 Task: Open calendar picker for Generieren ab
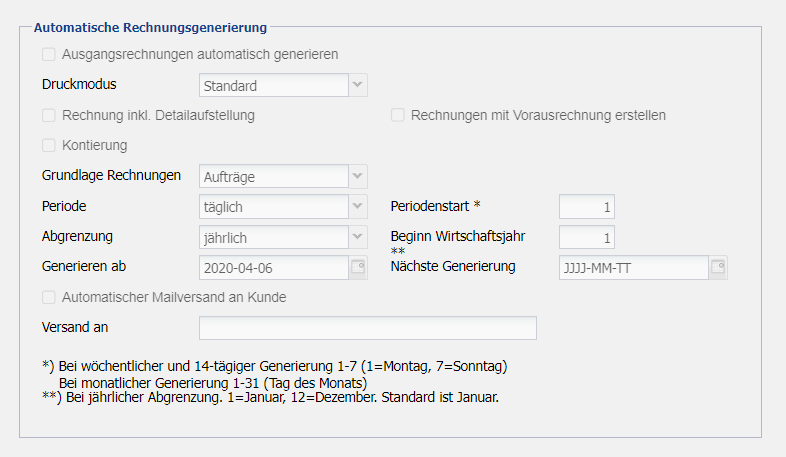[x=358, y=267]
